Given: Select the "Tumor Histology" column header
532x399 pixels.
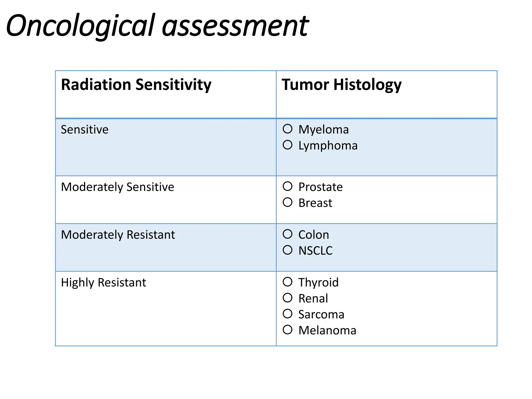Looking at the screenshot, I should click(342, 85).
